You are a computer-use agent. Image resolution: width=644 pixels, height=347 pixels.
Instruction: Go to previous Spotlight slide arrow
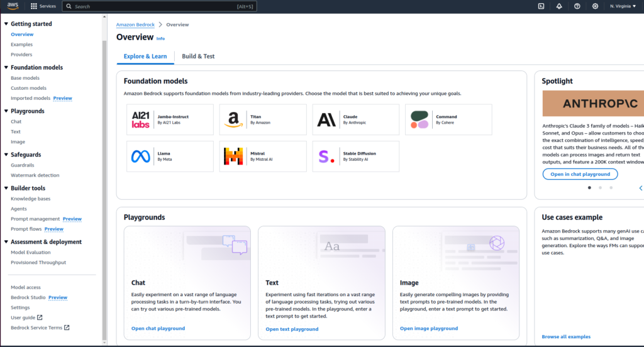(640, 188)
